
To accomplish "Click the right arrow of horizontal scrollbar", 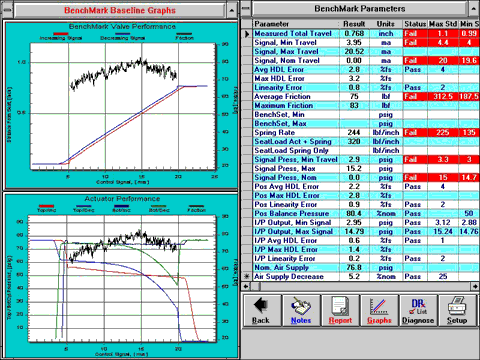I will 475,286.
